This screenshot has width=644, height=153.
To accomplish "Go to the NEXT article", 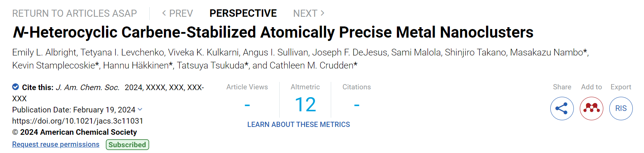I will [309, 13].
